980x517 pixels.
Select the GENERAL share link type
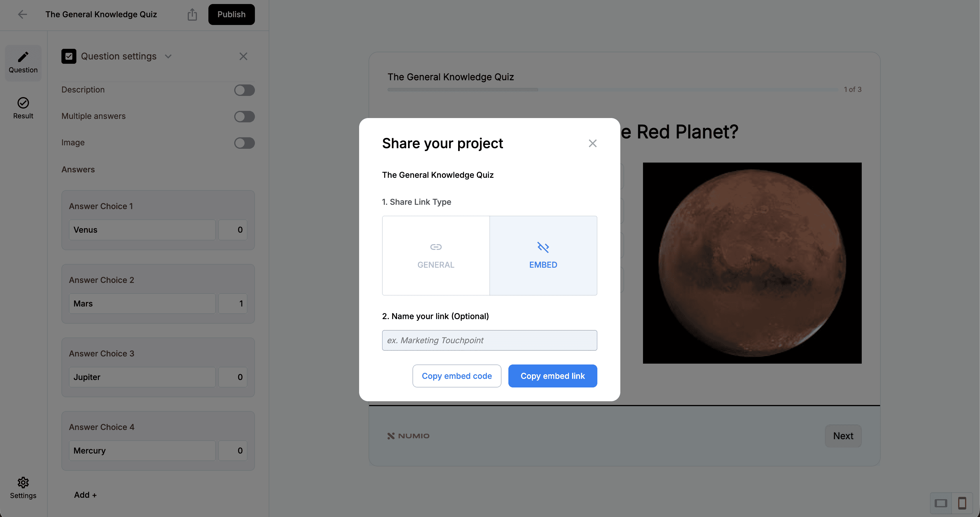point(435,255)
